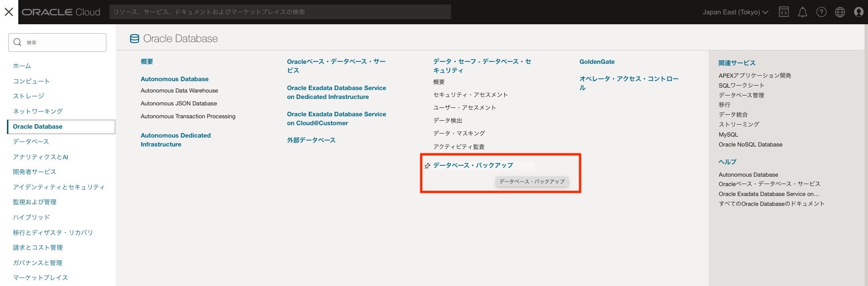The image size is (868, 286).
Task: Open Oracle NoSQL Database related service
Action: (751, 144)
